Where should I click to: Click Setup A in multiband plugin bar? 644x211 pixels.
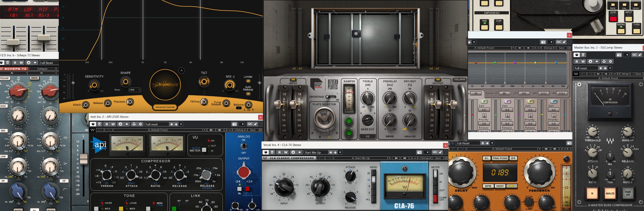550,48
